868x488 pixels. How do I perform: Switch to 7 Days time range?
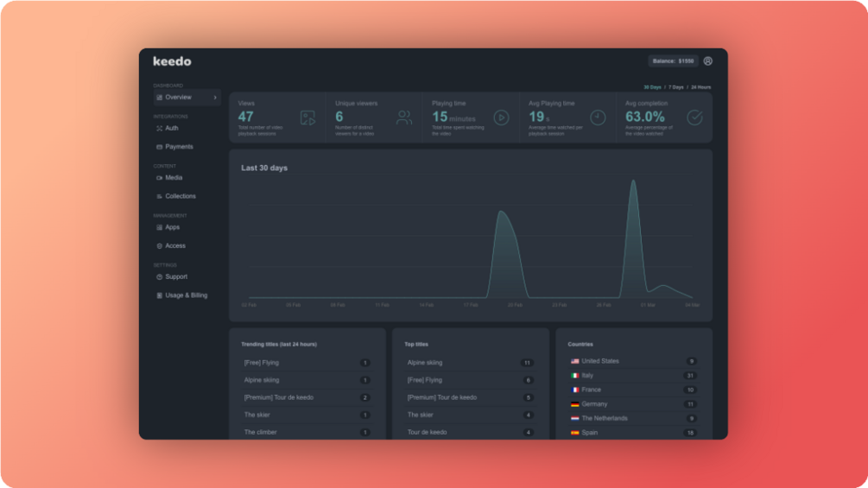pyautogui.click(x=676, y=87)
